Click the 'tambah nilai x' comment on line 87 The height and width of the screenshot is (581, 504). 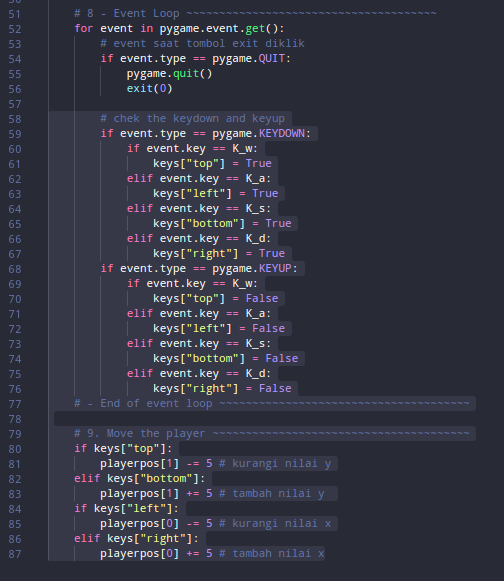(x=278, y=554)
